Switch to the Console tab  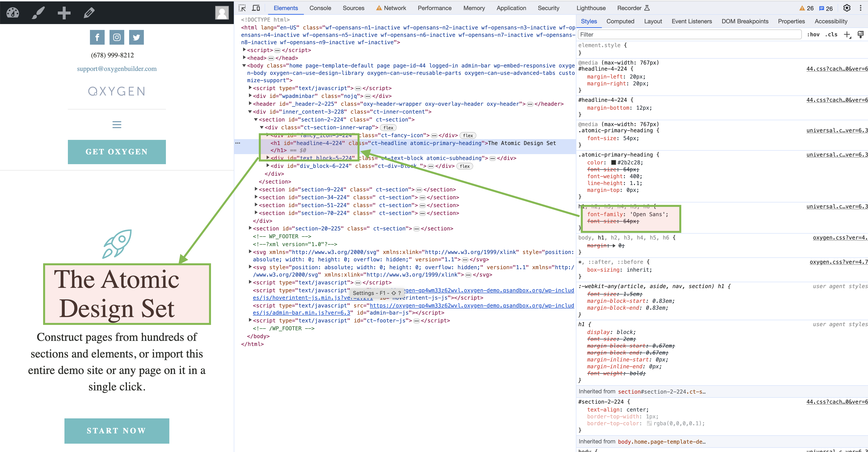tap(320, 8)
